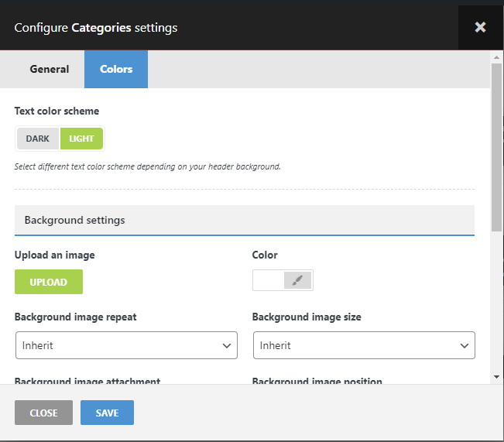Click scrollbar down arrow
504x442 pixels.
tap(496, 376)
